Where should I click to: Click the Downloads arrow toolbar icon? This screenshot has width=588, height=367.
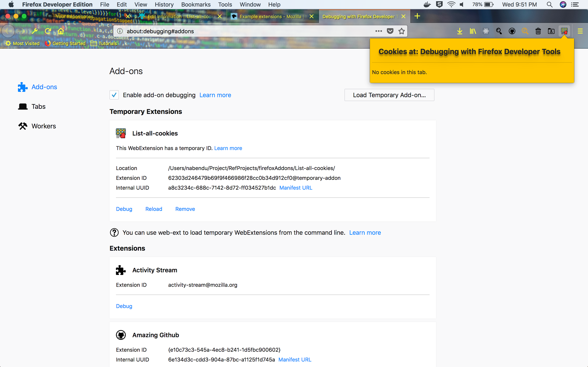(460, 31)
